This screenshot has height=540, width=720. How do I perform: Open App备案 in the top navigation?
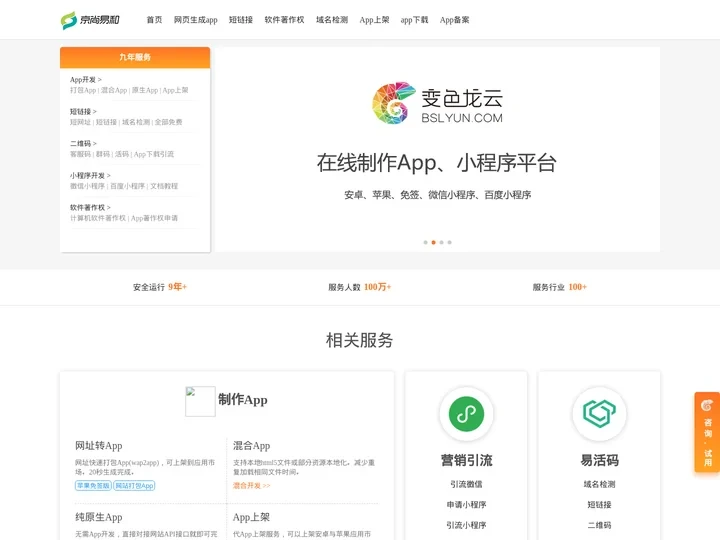point(455,20)
